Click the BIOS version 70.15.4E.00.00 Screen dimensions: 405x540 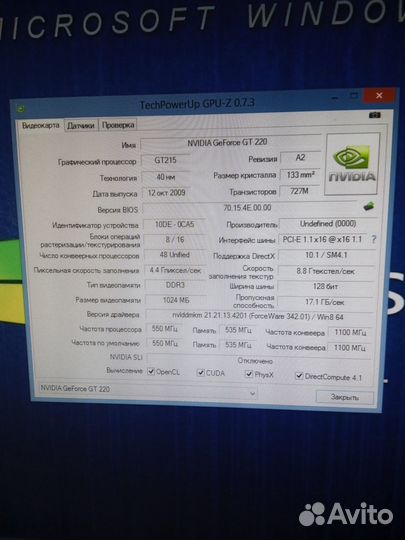click(250, 208)
